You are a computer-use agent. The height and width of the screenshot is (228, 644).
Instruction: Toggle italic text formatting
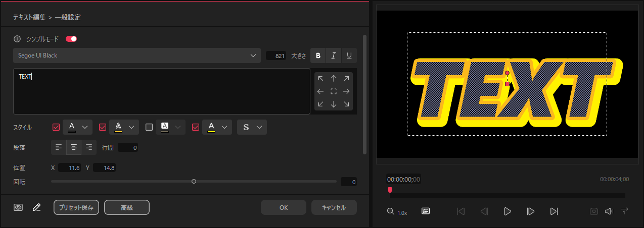point(334,55)
